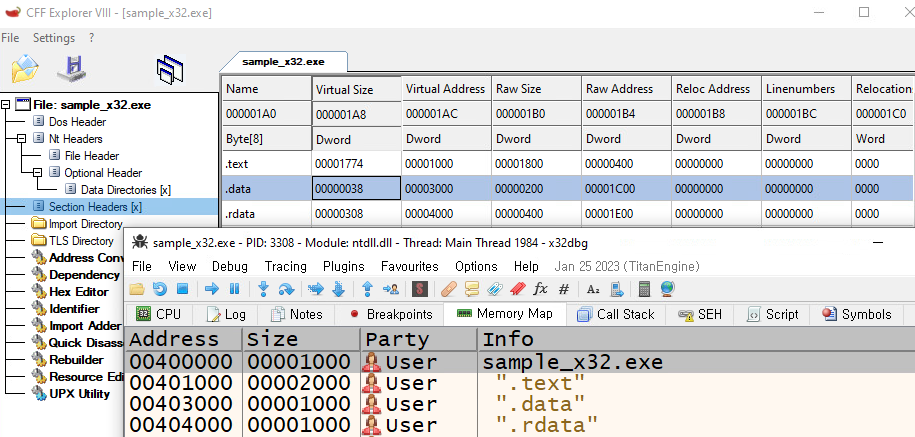Step into with the down-arrow icon
Image resolution: width=915 pixels, height=437 pixels.
(x=263, y=289)
